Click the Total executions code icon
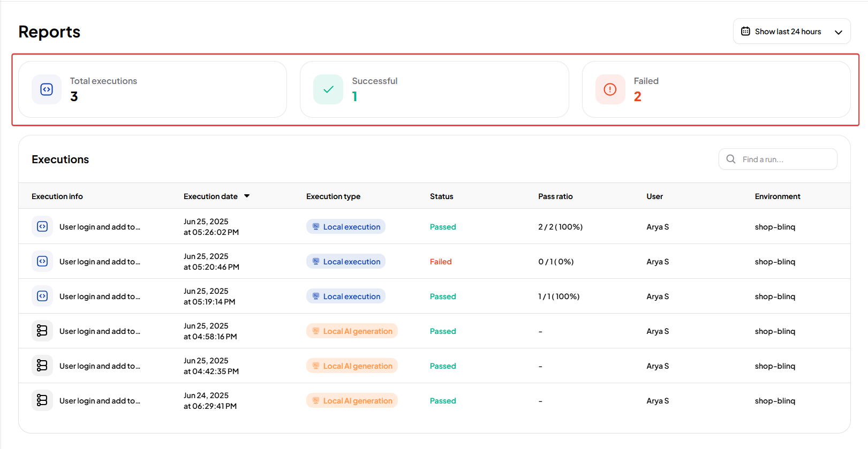 pyautogui.click(x=47, y=89)
